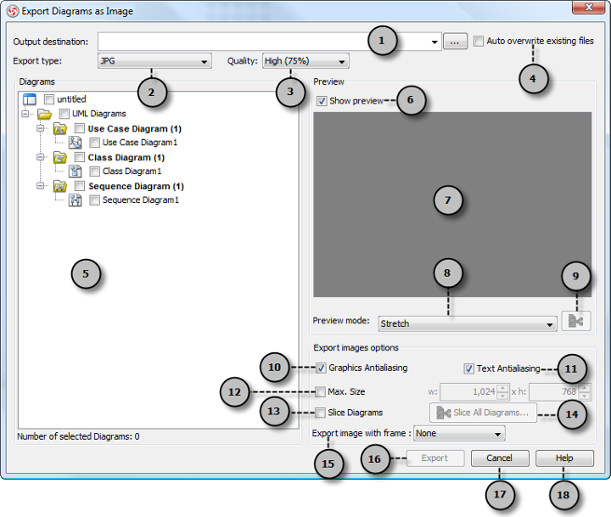Select the Sequence Diagram1 label

pyautogui.click(x=141, y=200)
